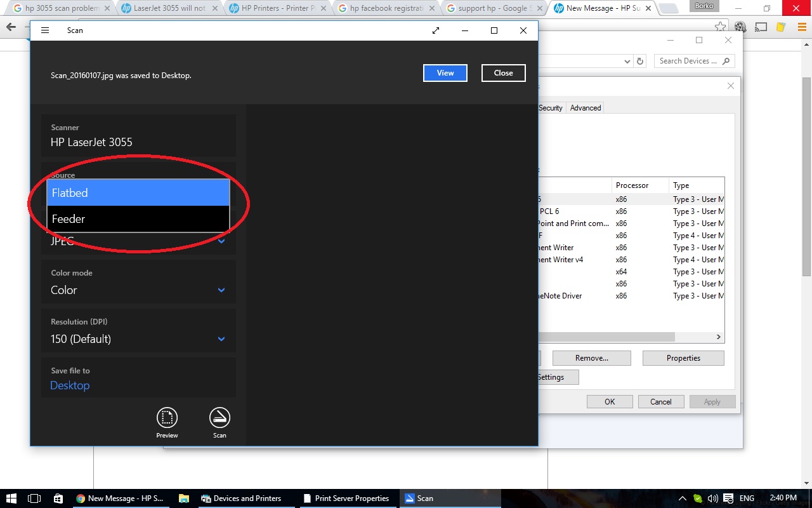This screenshot has width=812, height=508.
Task: Switch to the 'LaserJet 3055 will not' tab
Action: pyautogui.click(x=170, y=9)
